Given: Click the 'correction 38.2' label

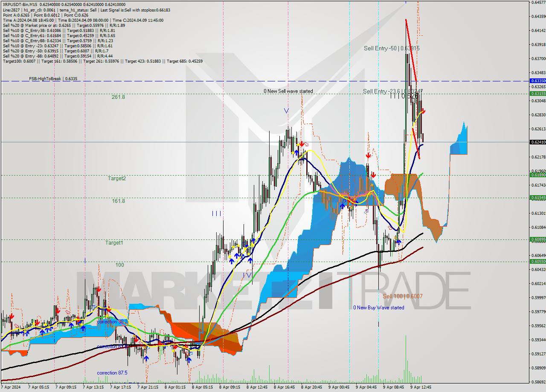Looking at the screenshot, I should [x=112, y=322].
